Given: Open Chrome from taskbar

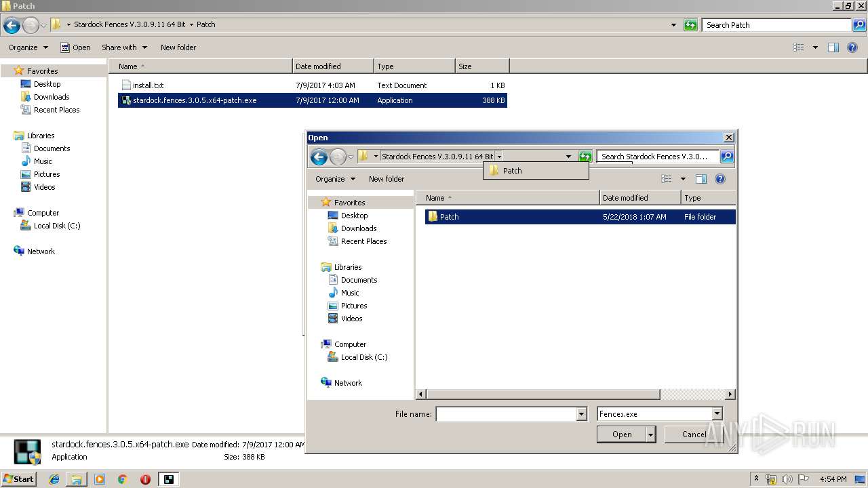Looking at the screenshot, I should pyautogui.click(x=123, y=479).
